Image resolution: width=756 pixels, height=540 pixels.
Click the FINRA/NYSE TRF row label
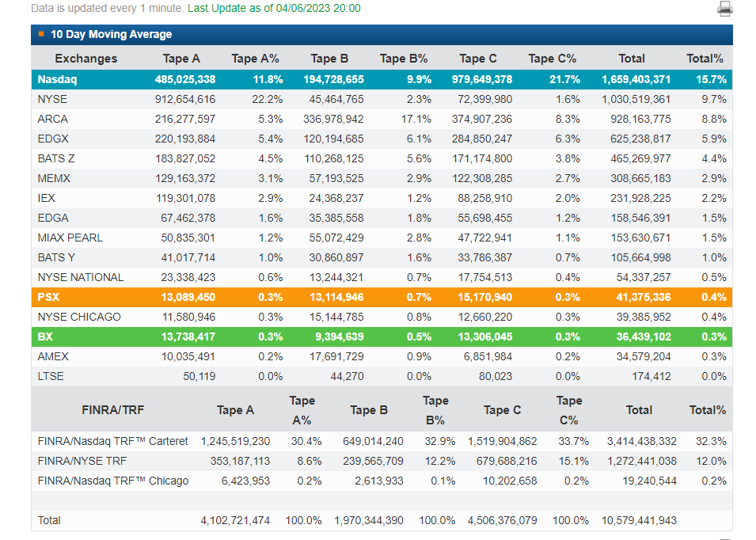[82, 461]
